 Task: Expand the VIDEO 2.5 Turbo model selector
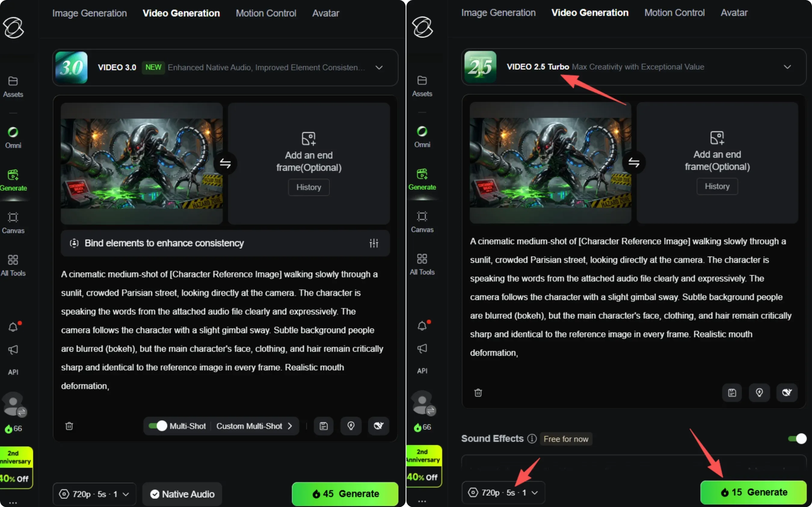(633, 67)
